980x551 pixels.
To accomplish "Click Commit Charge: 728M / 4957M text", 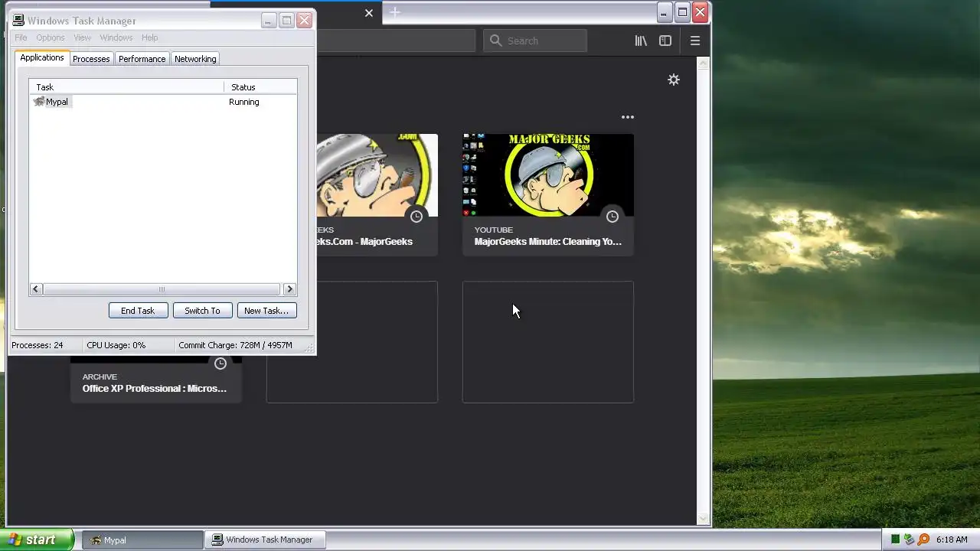I will click(235, 345).
